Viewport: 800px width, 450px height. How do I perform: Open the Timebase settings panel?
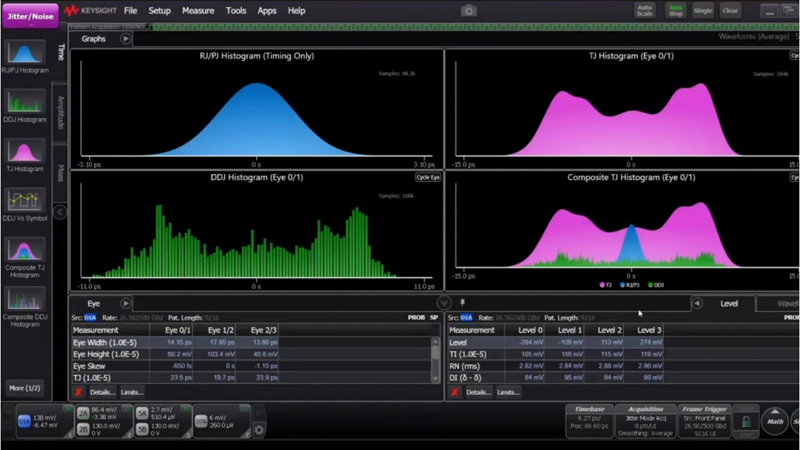click(589, 421)
